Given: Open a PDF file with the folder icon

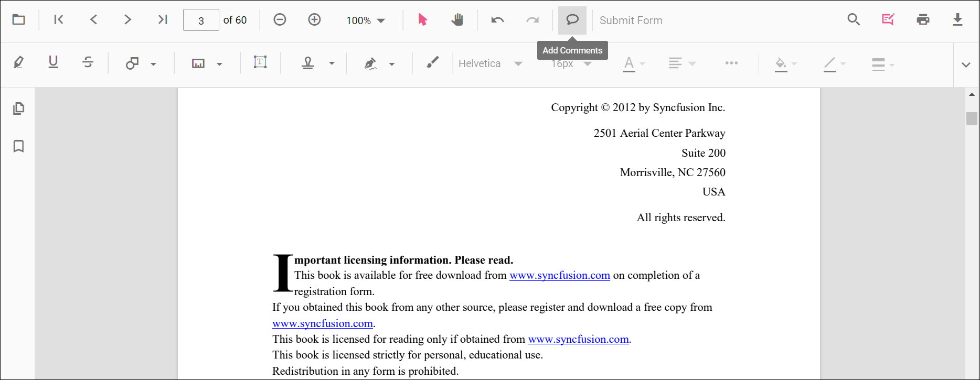Looking at the screenshot, I should (19, 20).
